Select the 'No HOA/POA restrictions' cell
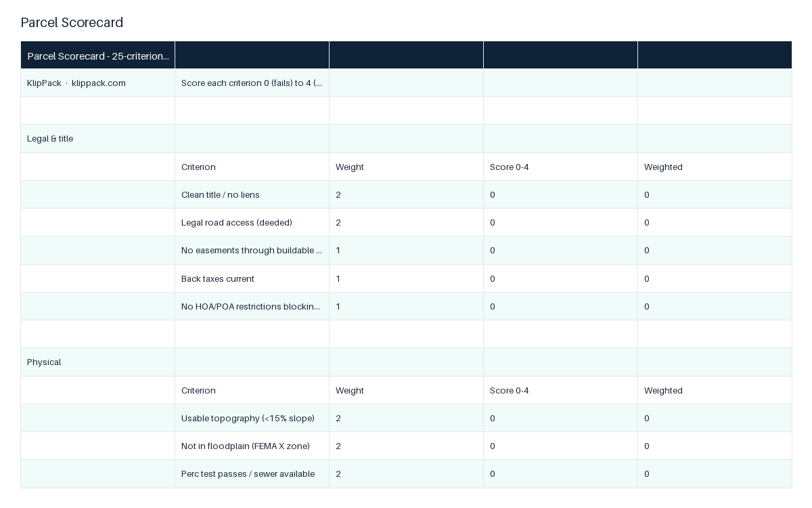Screen dimensions: 812x508 pos(252,306)
